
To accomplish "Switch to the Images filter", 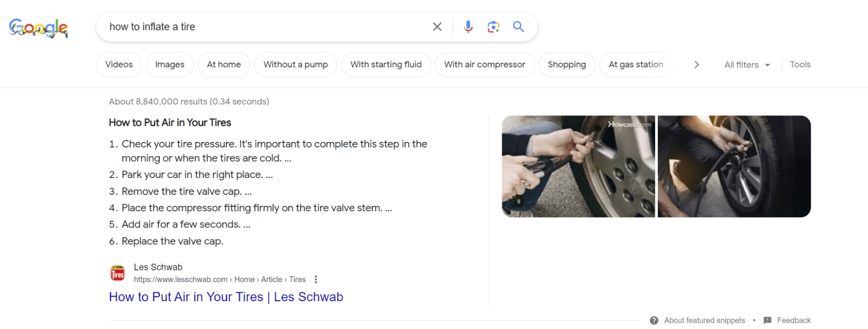I will tap(169, 65).
